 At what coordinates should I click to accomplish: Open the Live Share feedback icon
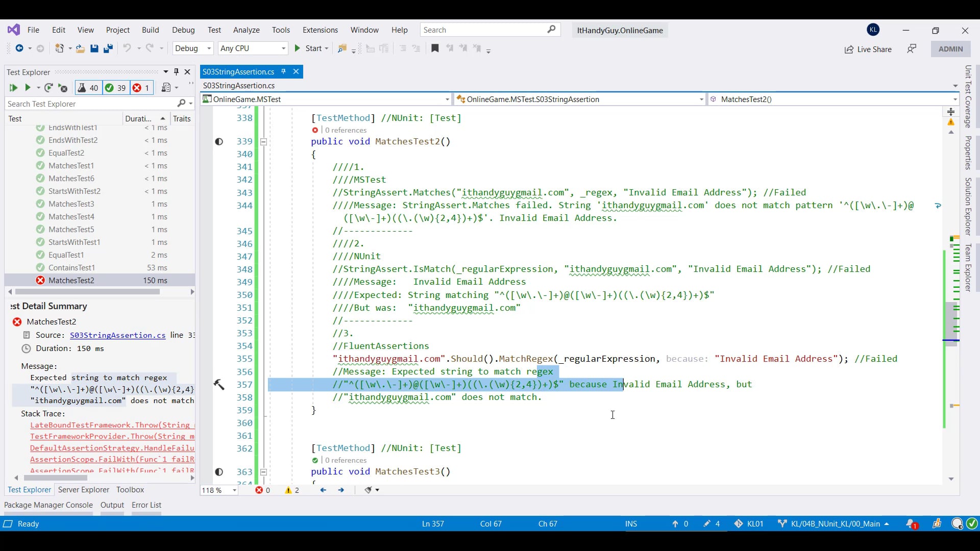[912, 49]
